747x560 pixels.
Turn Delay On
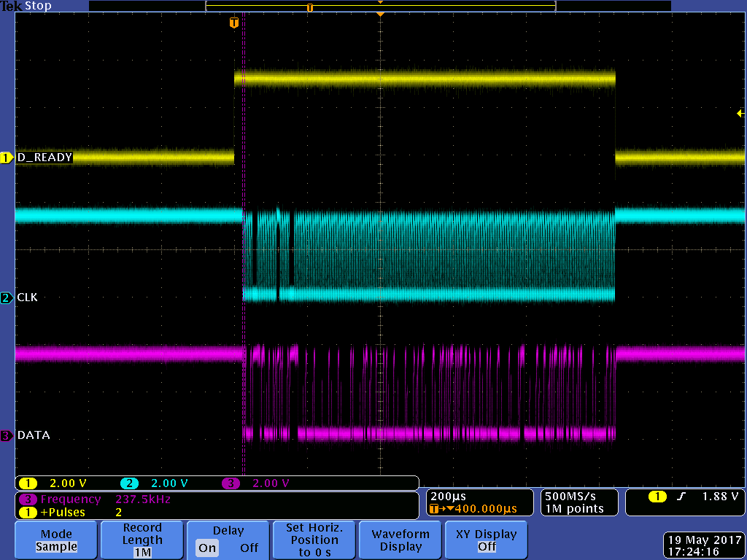coord(207,548)
